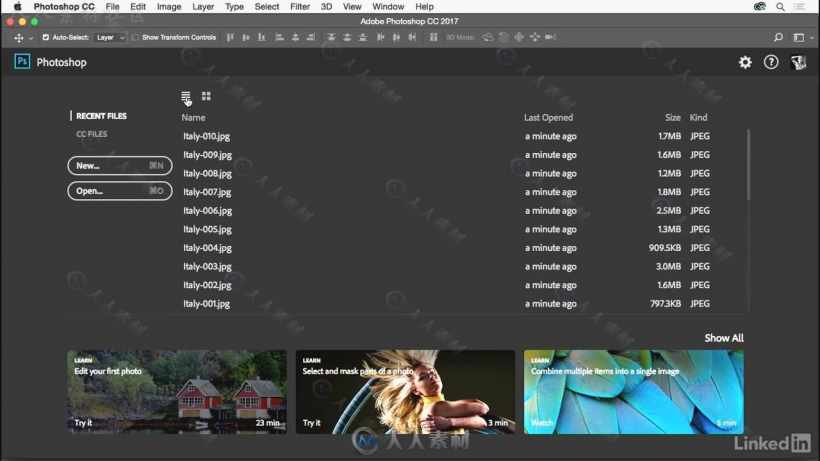The image size is (820, 461).
Task: Open 'Combine multiple items' tutorial card
Action: 634,392
